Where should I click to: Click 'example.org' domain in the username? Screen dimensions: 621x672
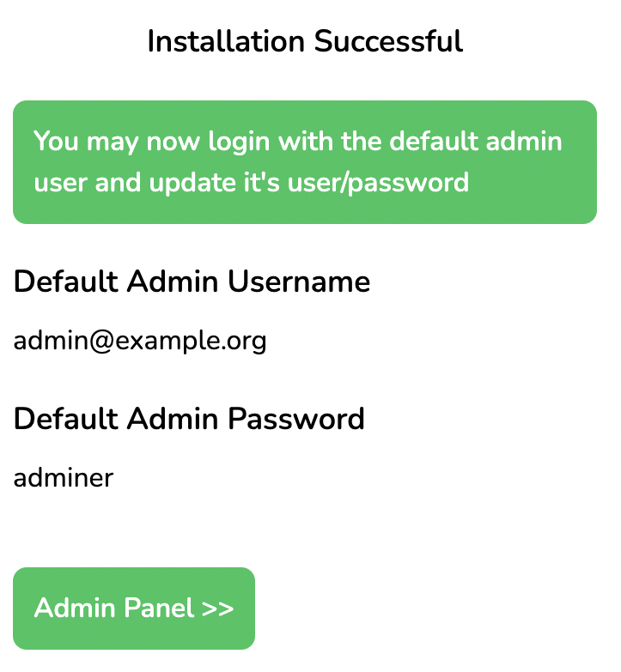pos(191,342)
